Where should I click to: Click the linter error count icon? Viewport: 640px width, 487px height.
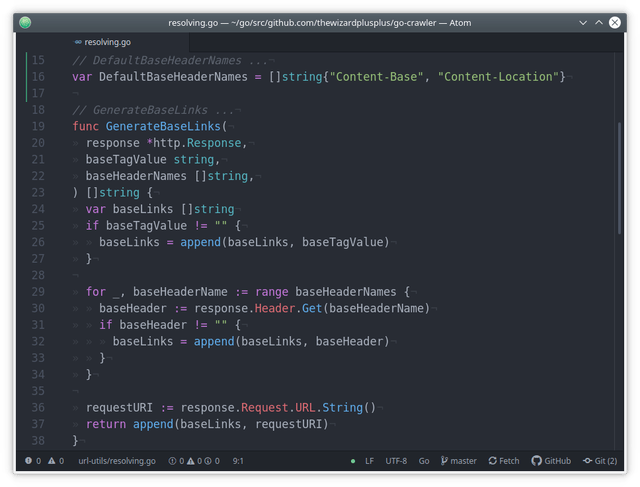tap(28, 460)
